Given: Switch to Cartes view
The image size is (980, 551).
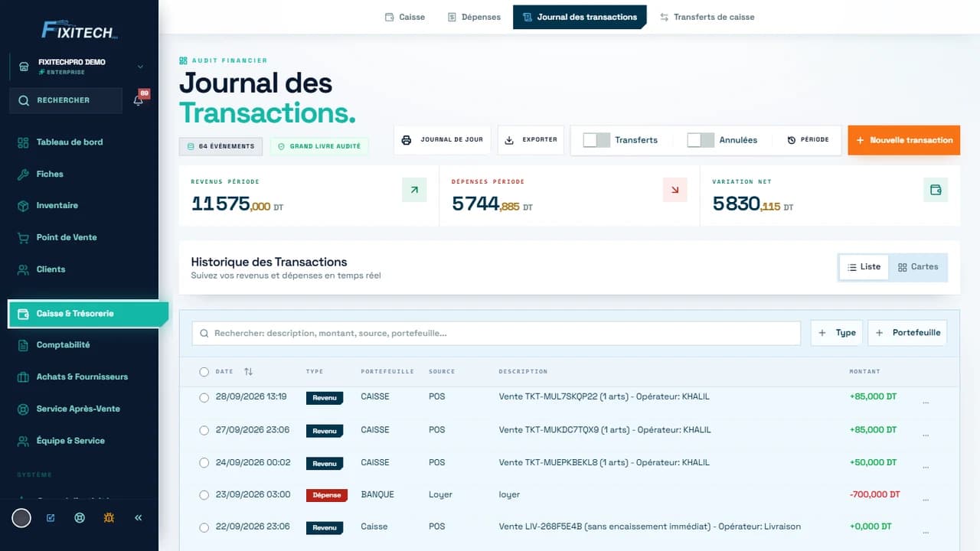Looking at the screenshot, I should [918, 267].
